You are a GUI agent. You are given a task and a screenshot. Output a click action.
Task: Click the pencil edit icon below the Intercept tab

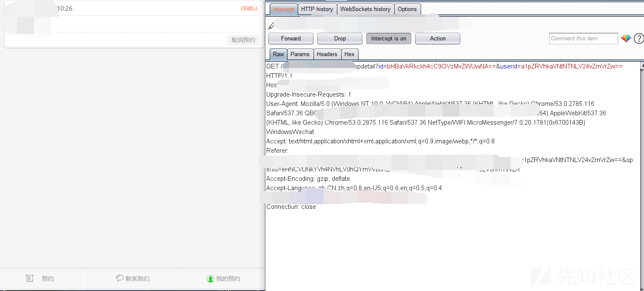[271, 26]
